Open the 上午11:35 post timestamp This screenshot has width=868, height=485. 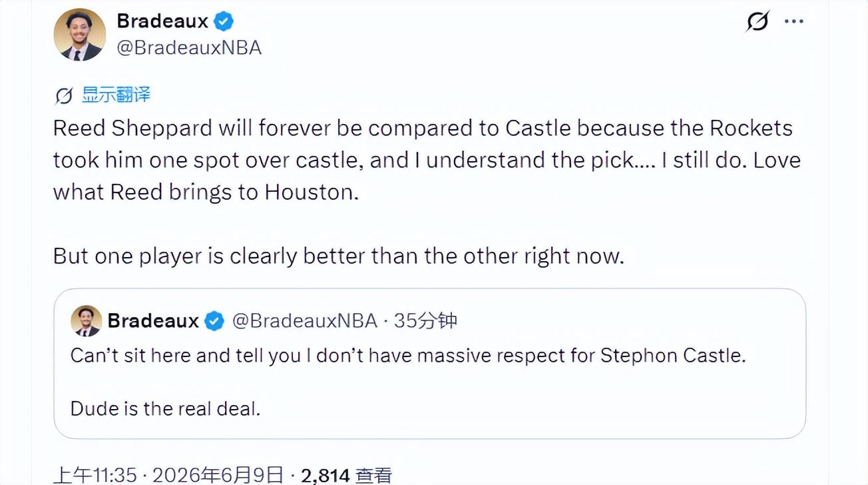(95, 475)
